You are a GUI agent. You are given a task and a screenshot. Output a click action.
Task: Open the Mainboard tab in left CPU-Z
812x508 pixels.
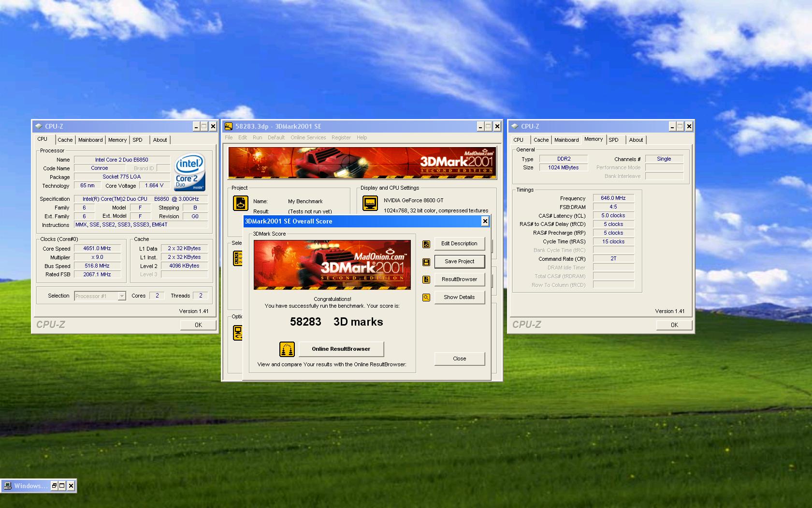click(x=90, y=140)
